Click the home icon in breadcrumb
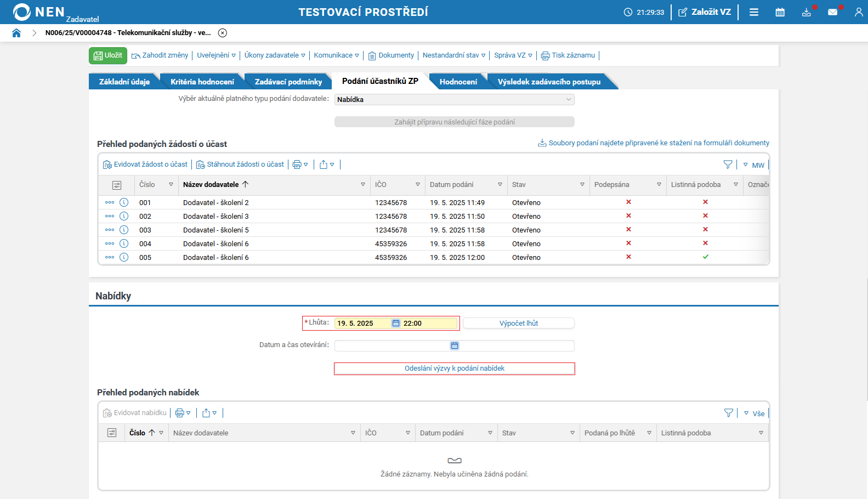Screen dimensions: 868x499 tap(16, 33)
